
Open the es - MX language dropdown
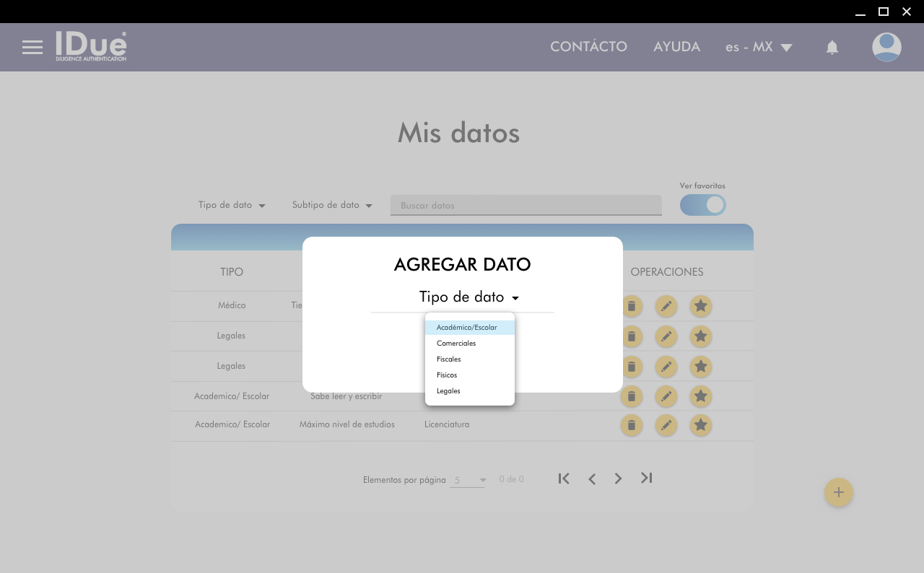point(759,48)
